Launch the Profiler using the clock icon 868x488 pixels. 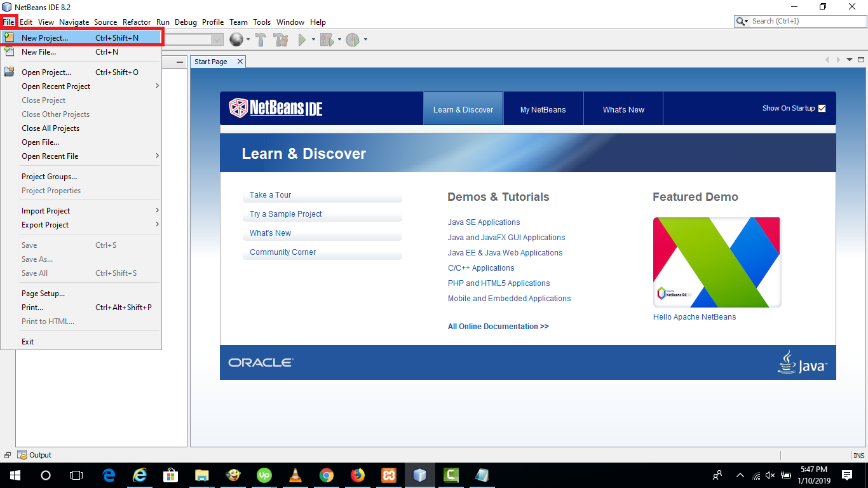[x=352, y=39]
